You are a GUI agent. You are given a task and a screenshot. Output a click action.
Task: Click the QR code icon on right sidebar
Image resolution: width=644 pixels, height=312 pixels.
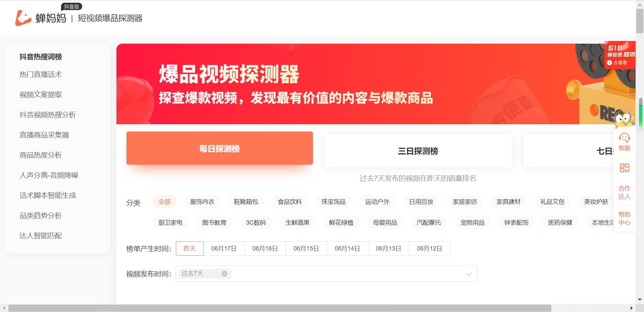point(624,168)
